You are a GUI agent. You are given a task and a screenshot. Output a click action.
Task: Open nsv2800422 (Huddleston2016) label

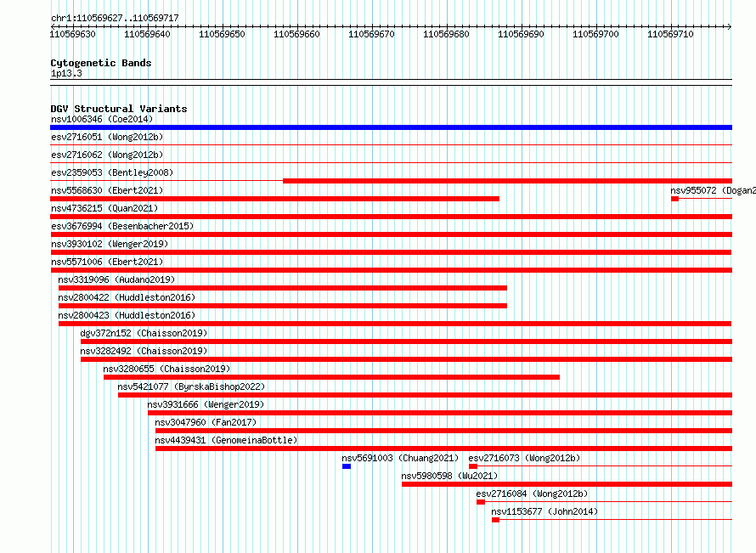point(127,297)
